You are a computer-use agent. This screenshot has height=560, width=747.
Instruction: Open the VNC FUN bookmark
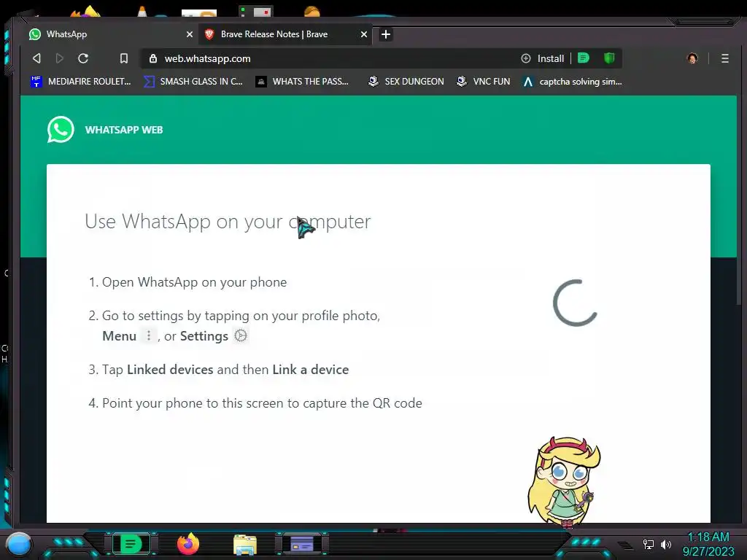click(483, 82)
